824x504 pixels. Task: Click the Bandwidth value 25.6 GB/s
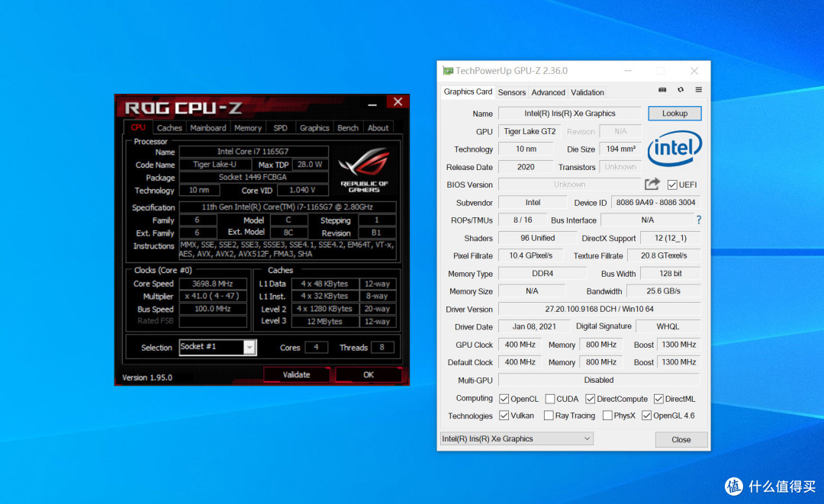coord(663,291)
